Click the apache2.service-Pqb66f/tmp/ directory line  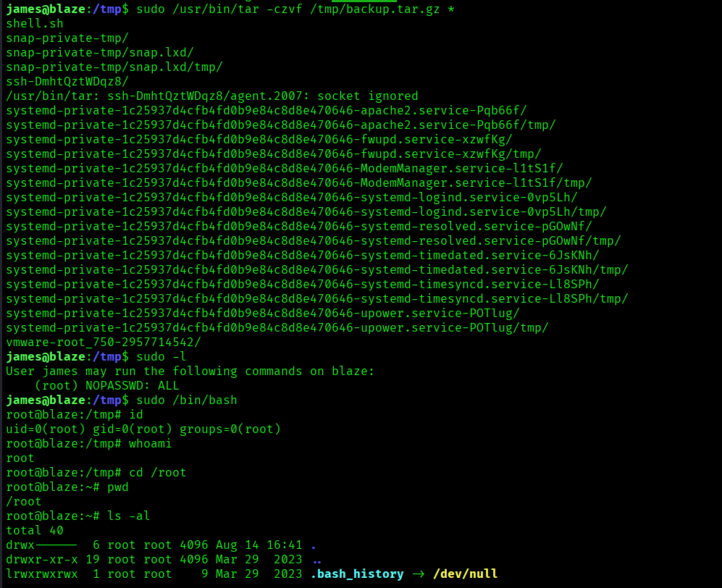[x=280, y=125]
